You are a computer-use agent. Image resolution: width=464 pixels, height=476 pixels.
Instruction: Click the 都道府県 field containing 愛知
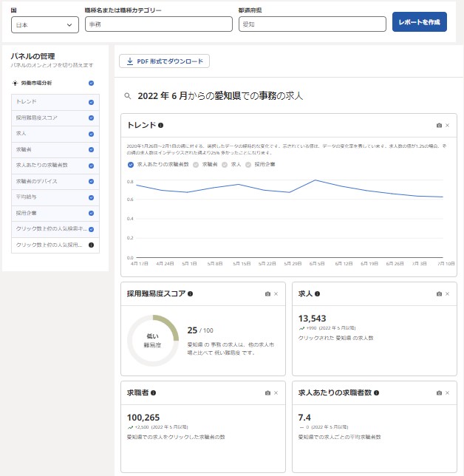coord(312,24)
